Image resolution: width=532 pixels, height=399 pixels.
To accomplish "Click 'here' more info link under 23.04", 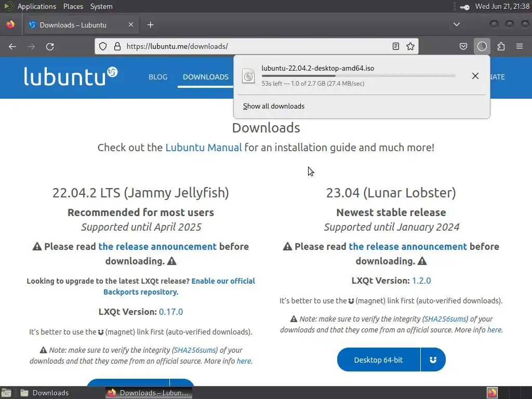I will tap(495, 330).
